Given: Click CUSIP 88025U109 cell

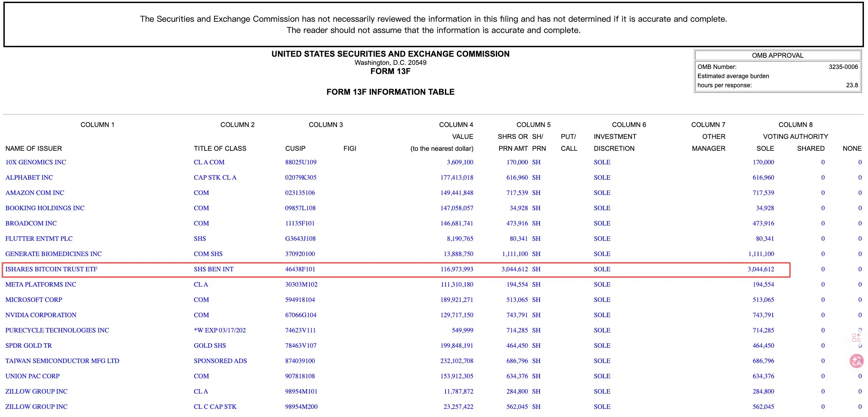Looking at the screenshot, I should click(301, 162).
